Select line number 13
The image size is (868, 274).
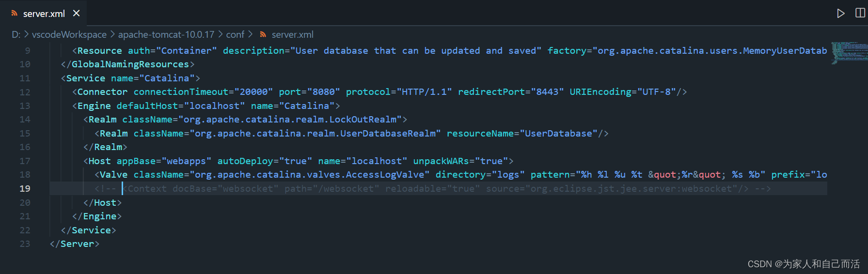(25, 106)
